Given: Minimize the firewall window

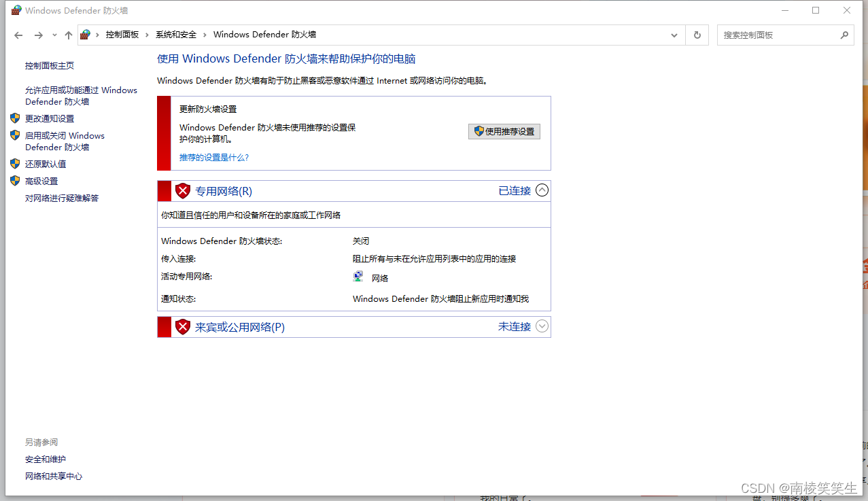Looking at the screenshot, I should [x=784, y=10].
